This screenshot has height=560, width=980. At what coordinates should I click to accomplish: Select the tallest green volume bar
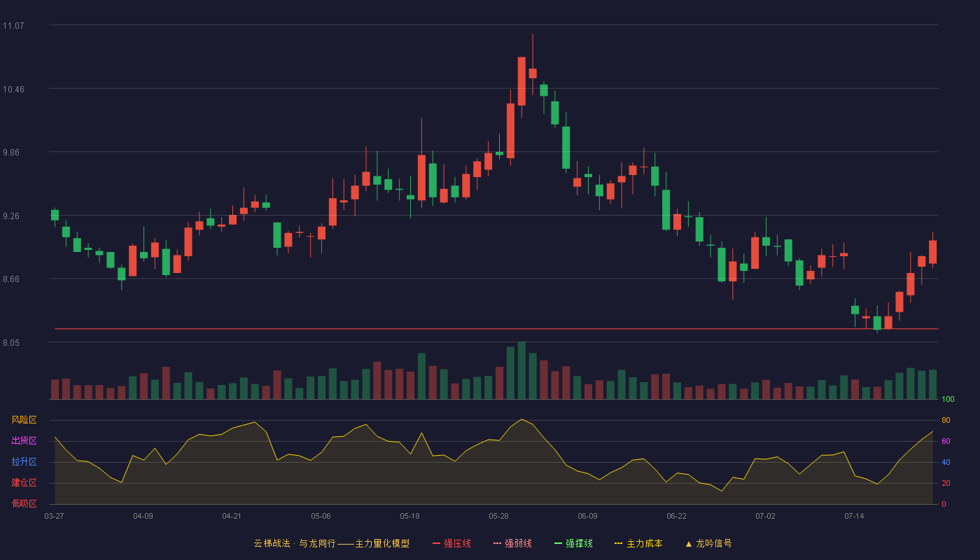[521, 370]
